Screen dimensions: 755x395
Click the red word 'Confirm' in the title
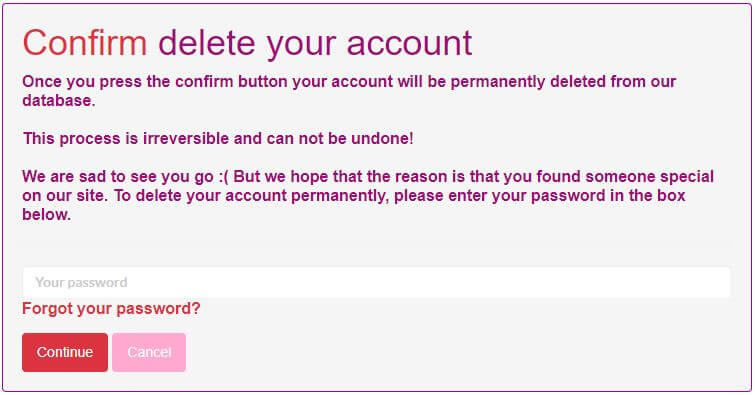click(85, 42)
